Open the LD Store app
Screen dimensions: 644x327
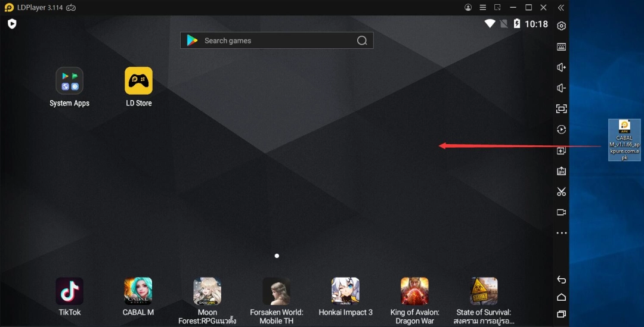pyautogui.click(x=138, y=81)
